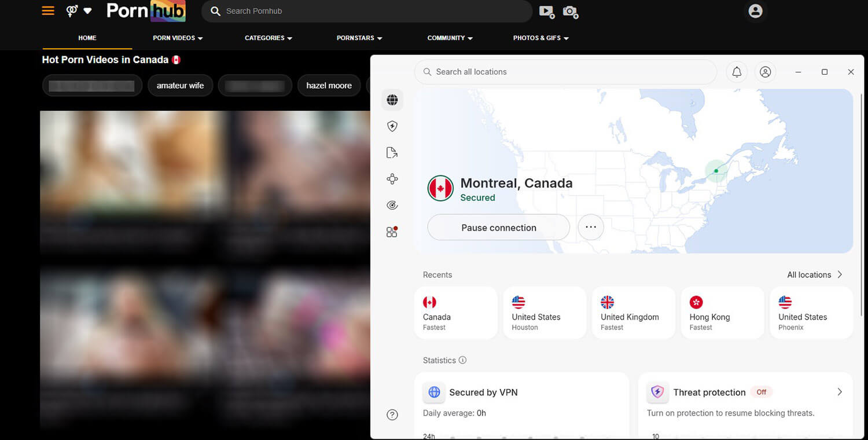Click the Canada flag beside Montreal, Canada
The image size is (868, 440).
[x=440, y=188]
